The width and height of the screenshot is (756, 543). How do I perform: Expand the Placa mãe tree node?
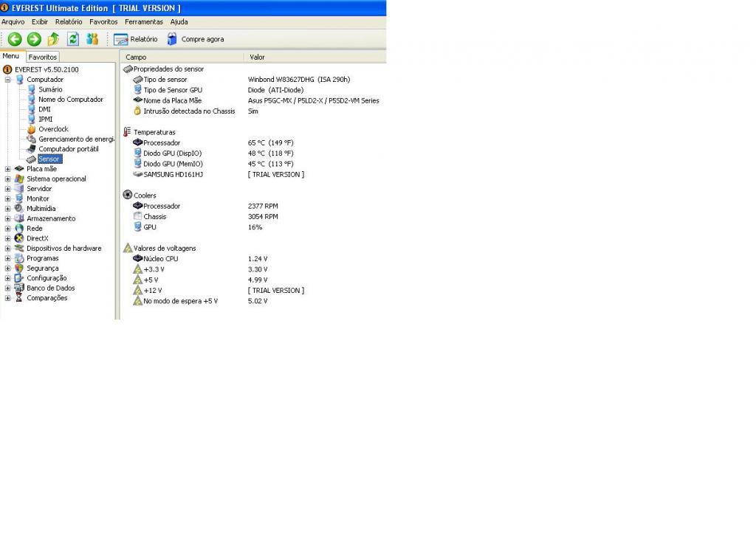tap(7, 169)
